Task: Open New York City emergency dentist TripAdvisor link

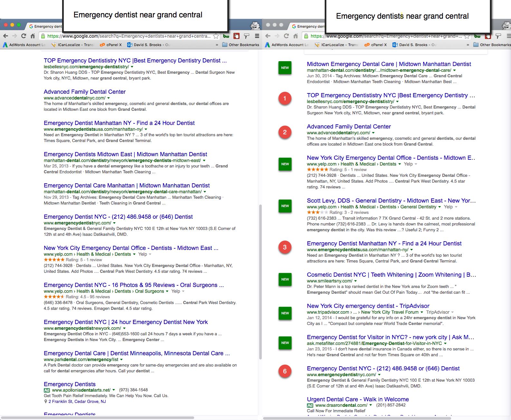Action: click(x=368, y=306)
